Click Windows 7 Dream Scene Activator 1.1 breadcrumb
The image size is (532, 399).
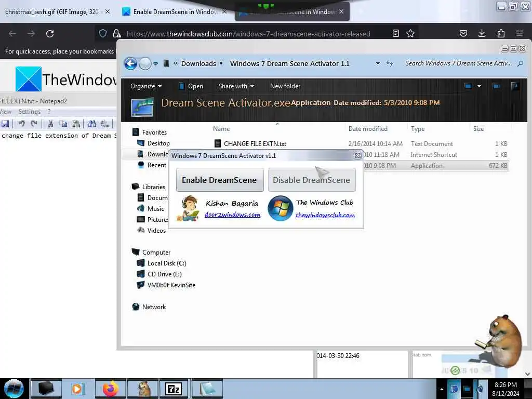289,63
